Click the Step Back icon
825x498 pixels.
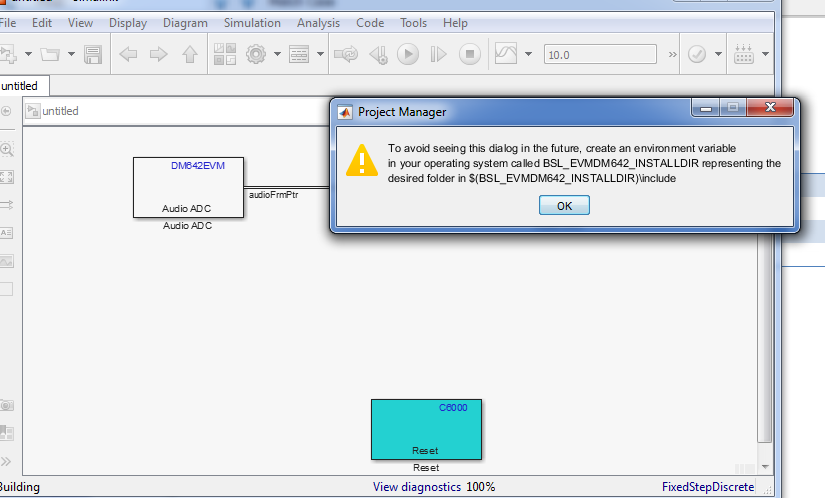point(378,54)
